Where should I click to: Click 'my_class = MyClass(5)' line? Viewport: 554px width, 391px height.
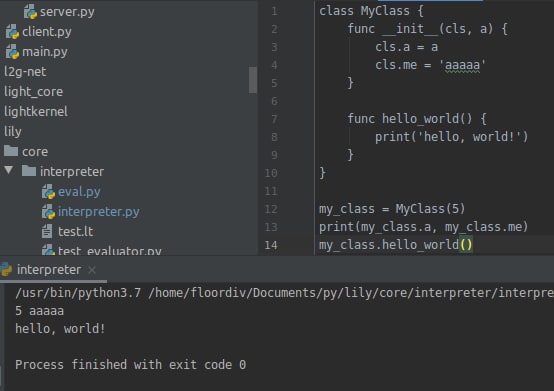pos(392,209)
